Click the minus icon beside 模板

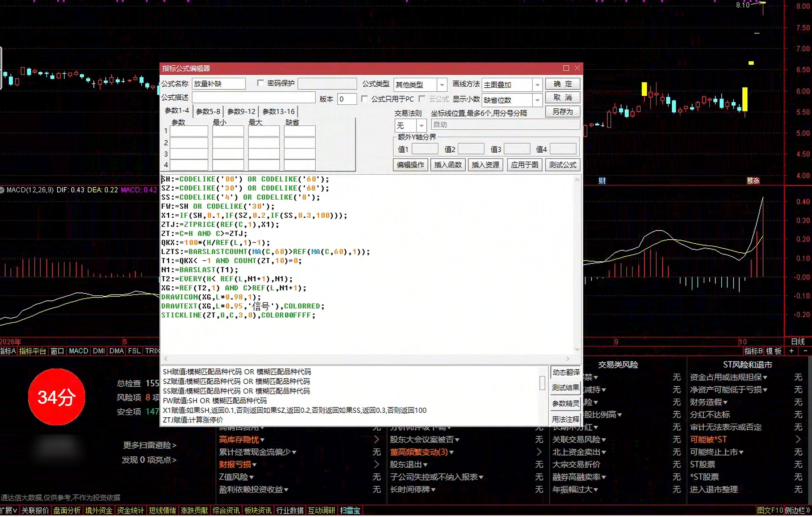tap(805, 351)
